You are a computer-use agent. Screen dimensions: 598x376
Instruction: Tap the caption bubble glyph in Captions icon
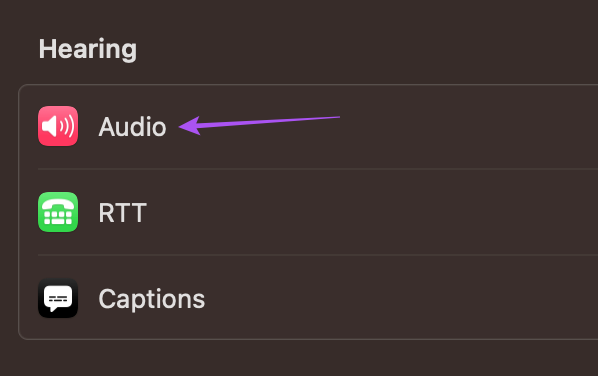click(58, 298)
